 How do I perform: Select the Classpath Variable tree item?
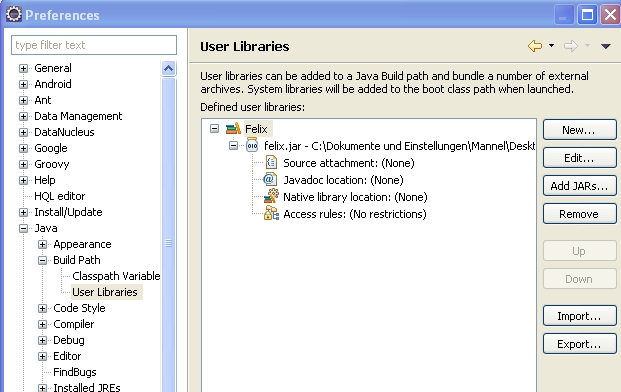116,276
